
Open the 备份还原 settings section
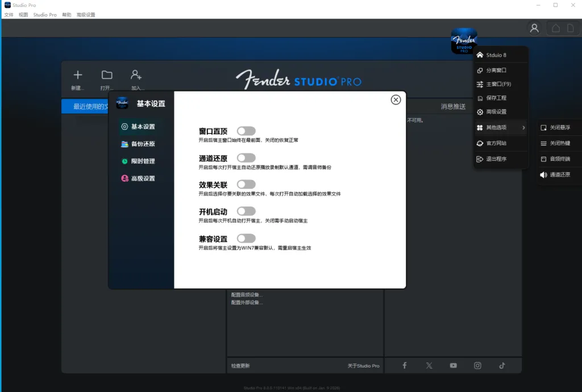point(138,144)
